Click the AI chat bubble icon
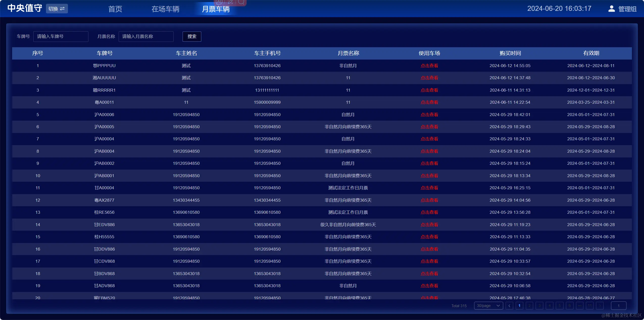644x320 pixels. [x=219, y=2]
